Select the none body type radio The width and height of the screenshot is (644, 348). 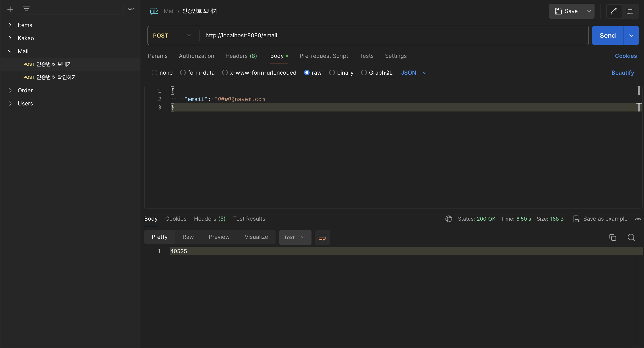tap(154, 73)
